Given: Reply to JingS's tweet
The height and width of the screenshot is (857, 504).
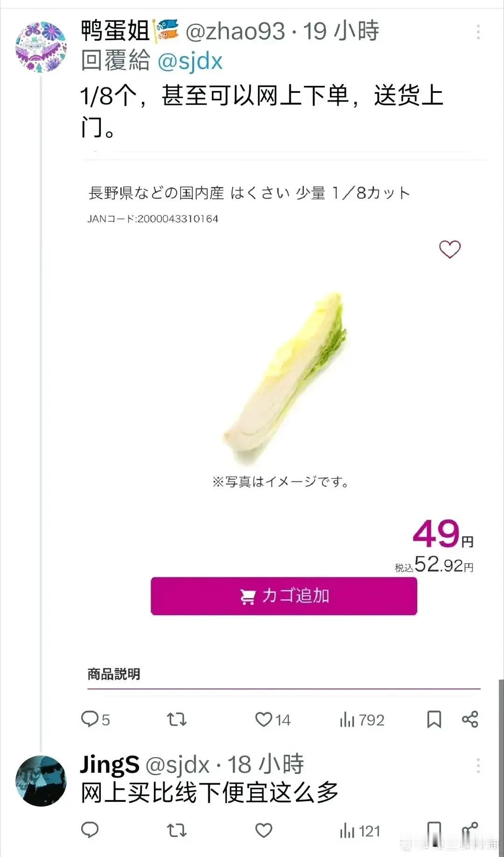Looking at the screenshot, I should tap(90, 830).
